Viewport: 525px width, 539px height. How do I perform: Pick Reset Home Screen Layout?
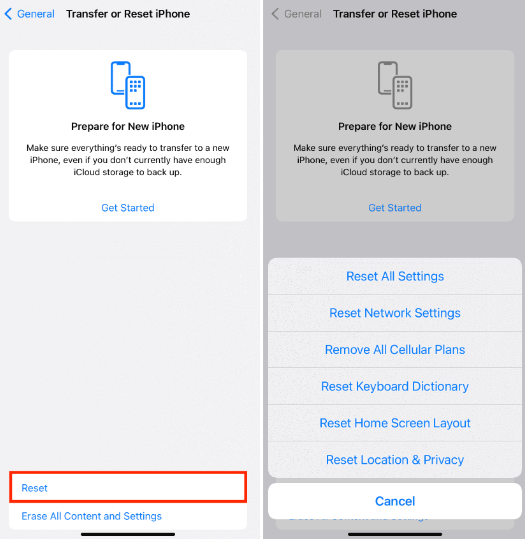tap(395, 423)
